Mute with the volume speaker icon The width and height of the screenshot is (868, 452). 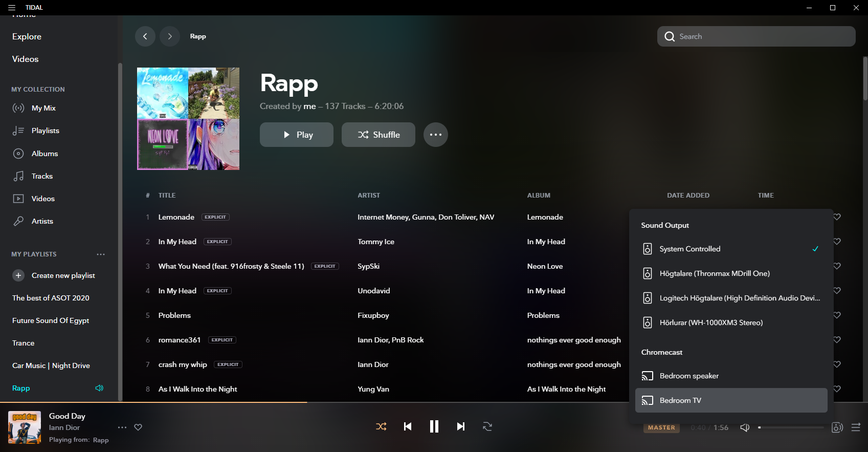click(x=745, y=427)
